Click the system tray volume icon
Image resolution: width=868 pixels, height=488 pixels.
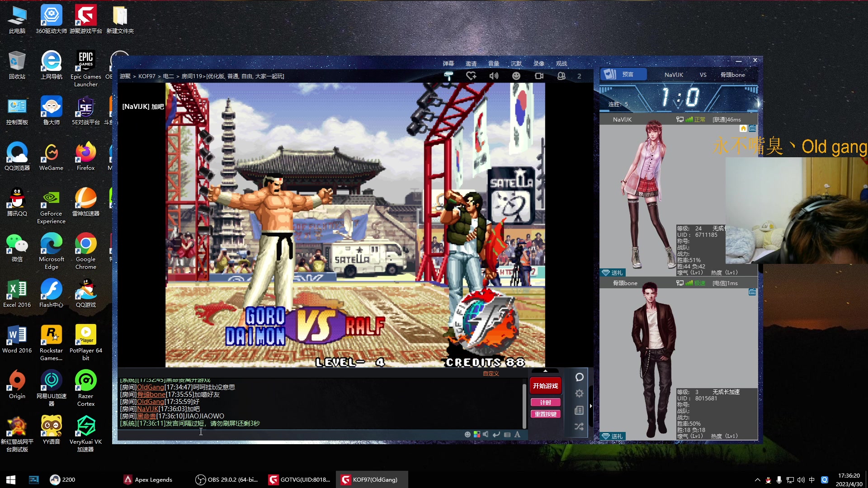click(x=801, y=479)
